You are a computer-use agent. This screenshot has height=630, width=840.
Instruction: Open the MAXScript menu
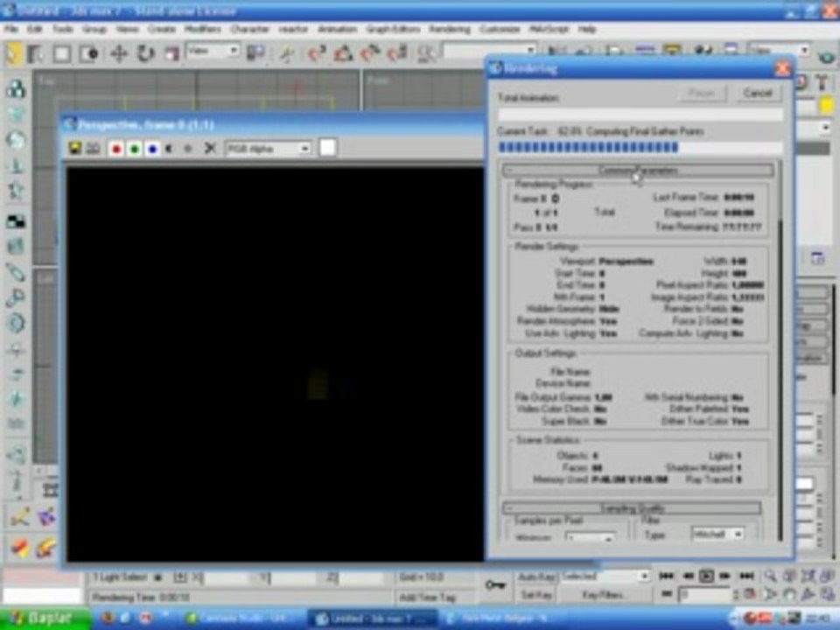pyautogui.click(x=549, y=29)
